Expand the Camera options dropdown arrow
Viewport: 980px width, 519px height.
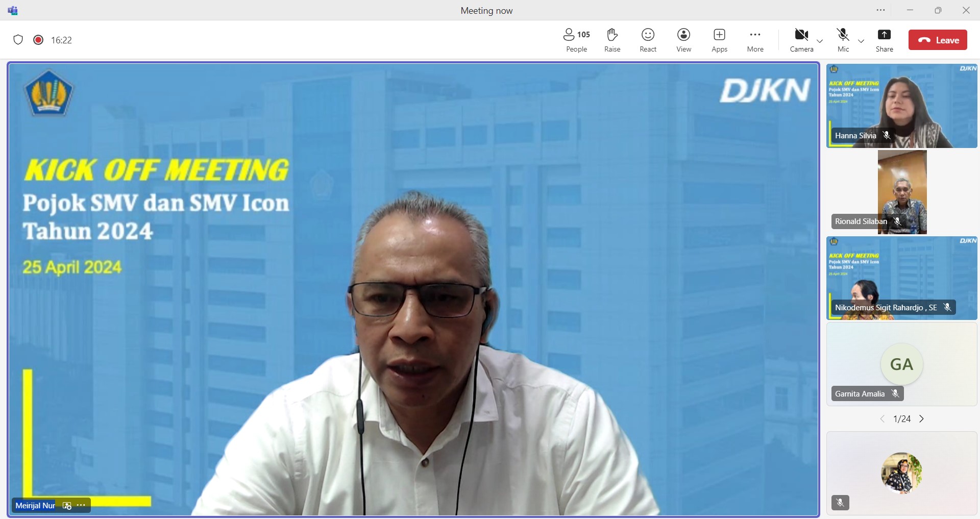[820, 41]
